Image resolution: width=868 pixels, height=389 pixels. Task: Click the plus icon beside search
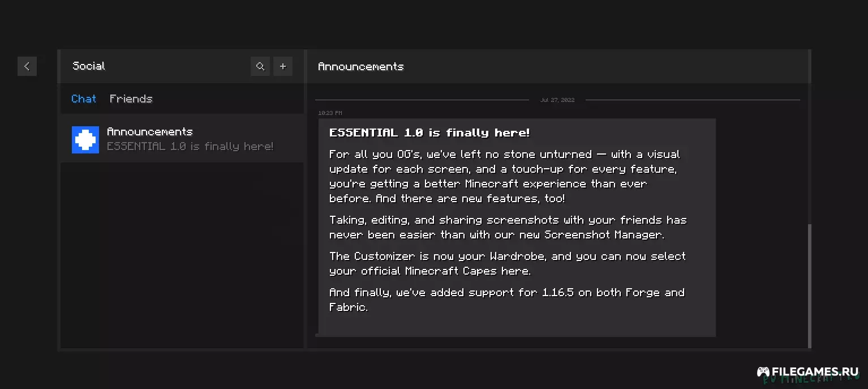point(283,66)
